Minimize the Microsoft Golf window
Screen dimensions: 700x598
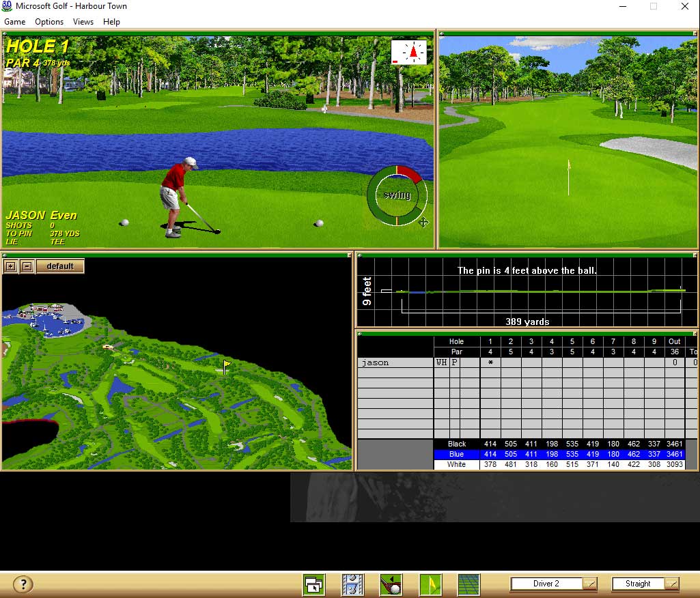pyautogui.click(x=623, y=6)
